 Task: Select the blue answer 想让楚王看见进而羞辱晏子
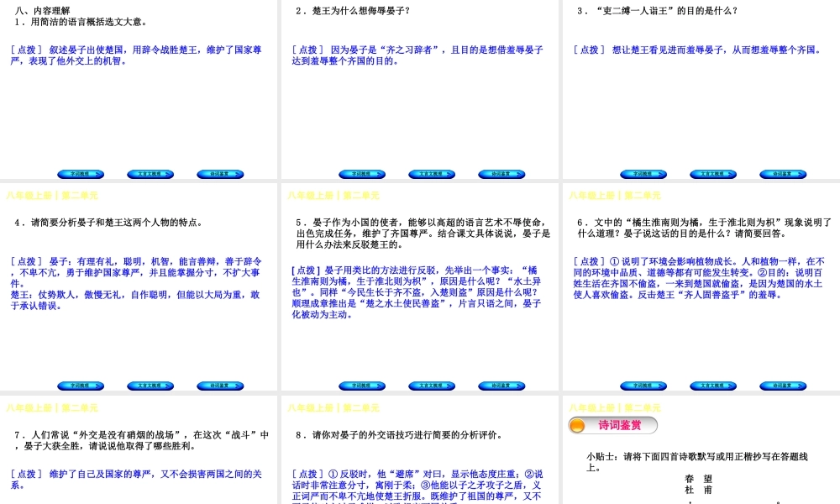click(x=698, y=50)
